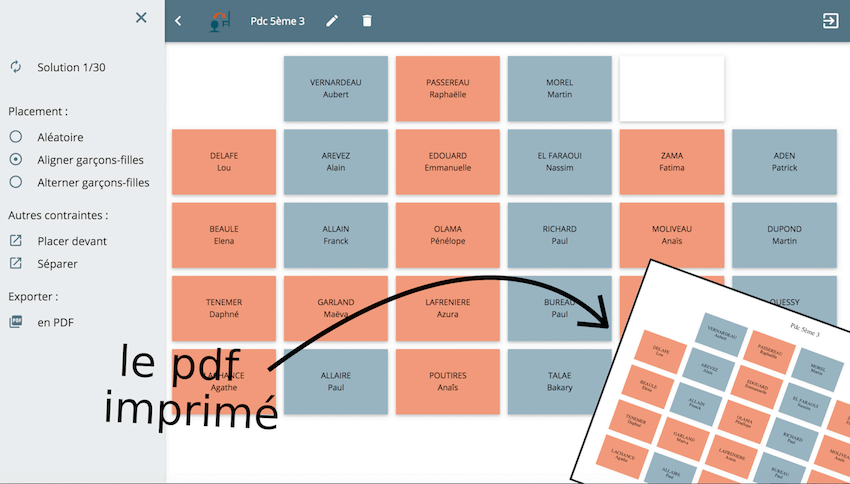Open the Séparer constraint
850x484 pixels.
click(x=57, y=264)
